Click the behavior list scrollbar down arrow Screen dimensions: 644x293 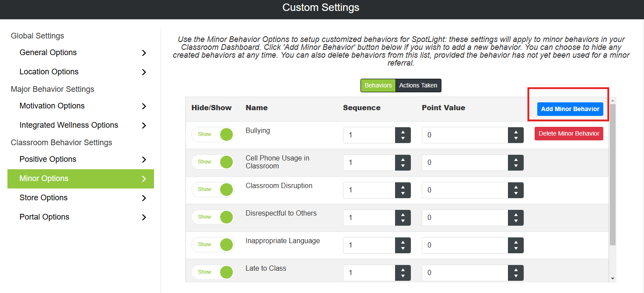pos(612,279)
